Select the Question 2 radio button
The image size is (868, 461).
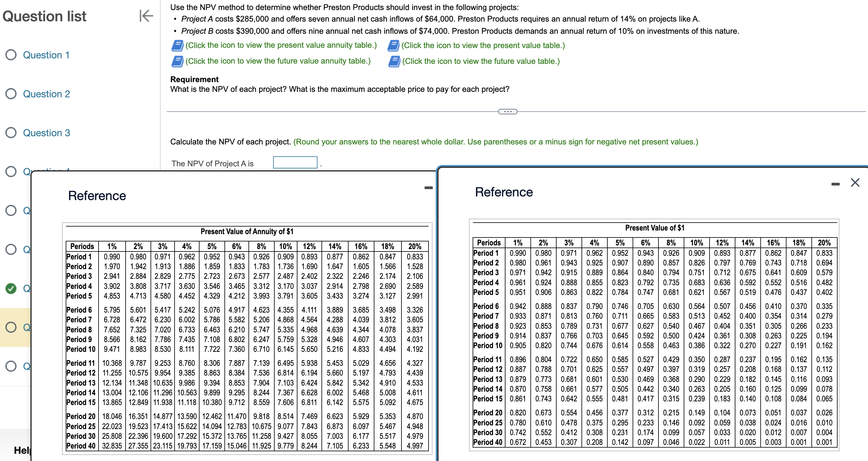(11, 94)
